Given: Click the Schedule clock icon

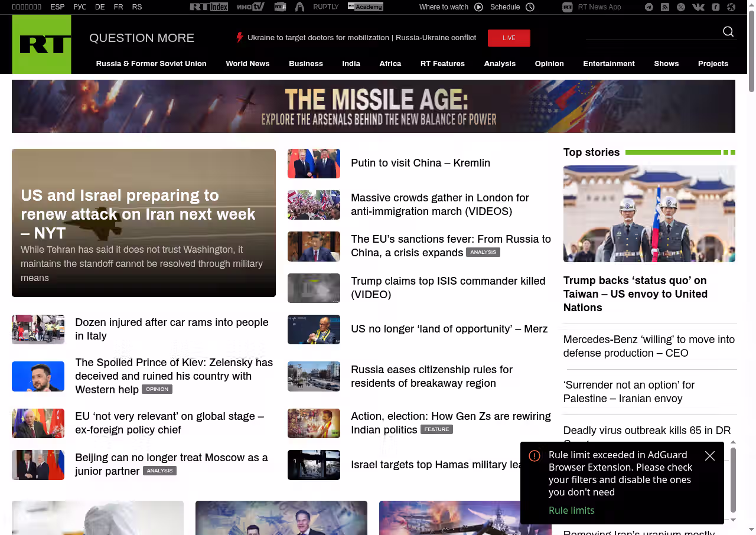Looking at the screenshot, I should point(530,7).
